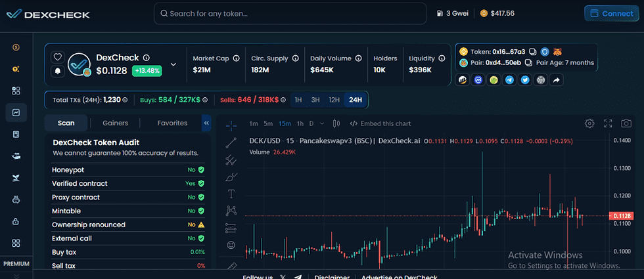
Task: Show Market Cap info tooltip icon
Action: 236,58
